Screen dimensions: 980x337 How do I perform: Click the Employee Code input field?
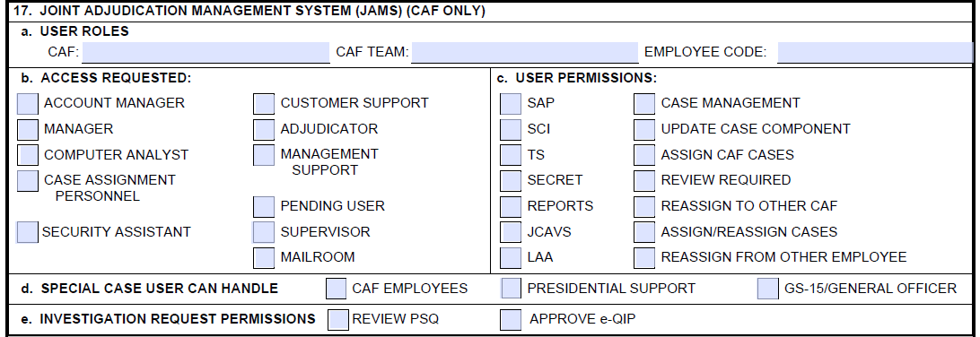coord(875,52)
